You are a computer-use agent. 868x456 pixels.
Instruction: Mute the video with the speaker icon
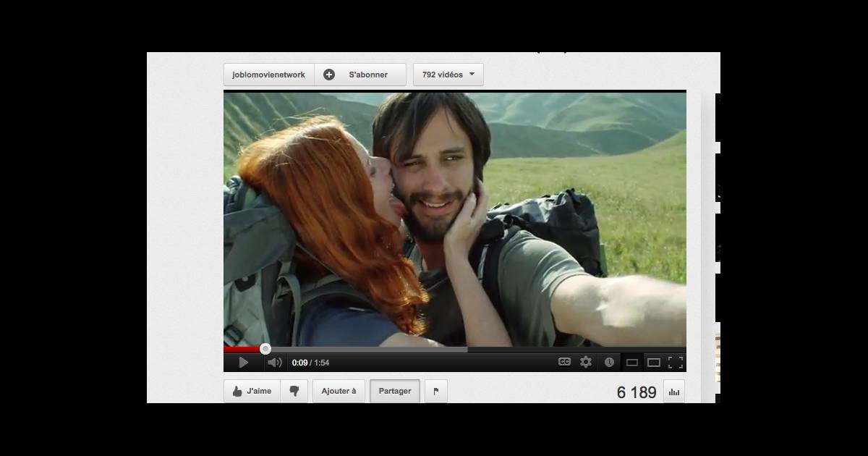click(x=274, y=363)
